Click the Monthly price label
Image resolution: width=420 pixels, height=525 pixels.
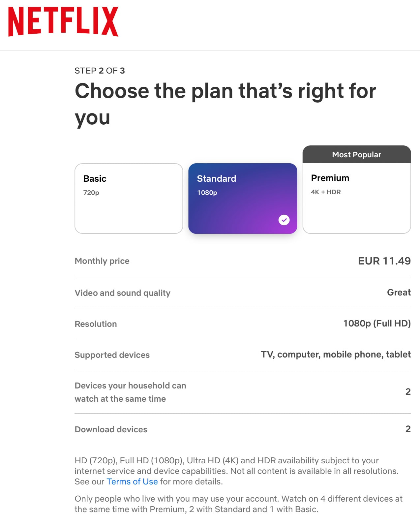(102, 261)
